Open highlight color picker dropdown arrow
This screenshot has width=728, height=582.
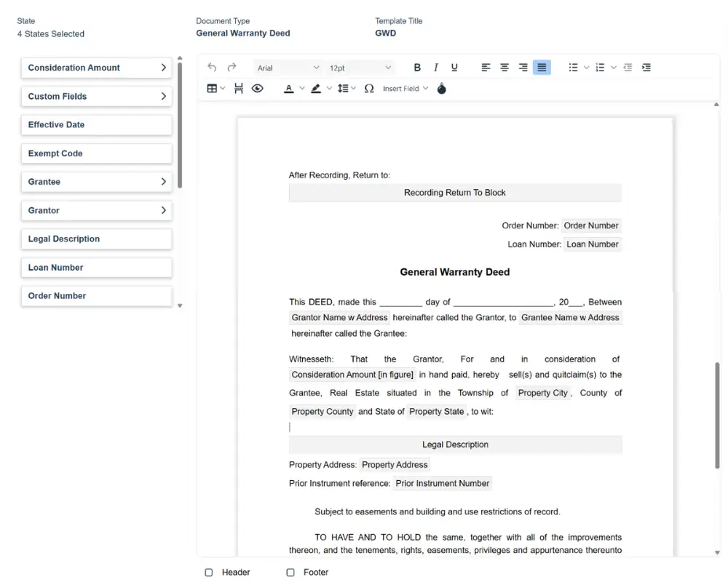click(x=329, y=88)
